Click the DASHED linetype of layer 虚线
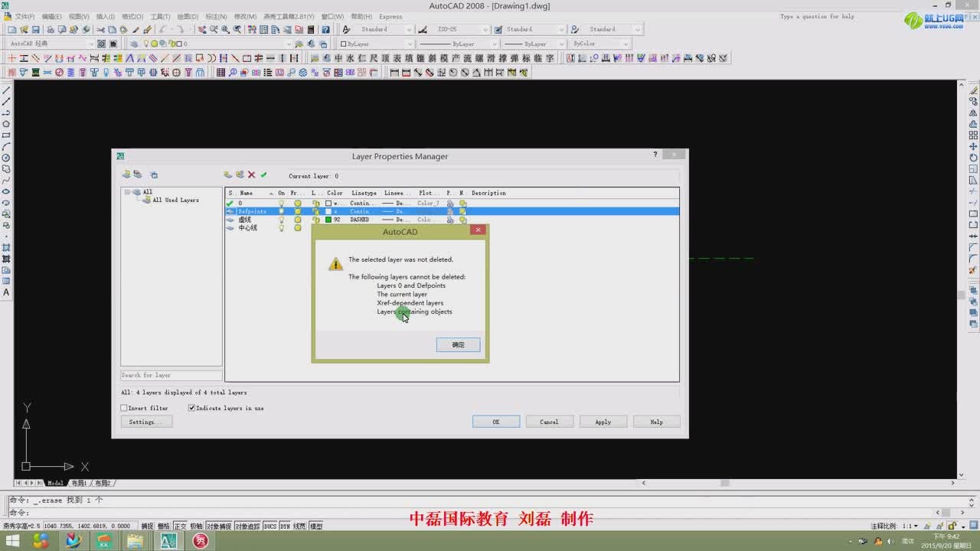 coord(360,220)
